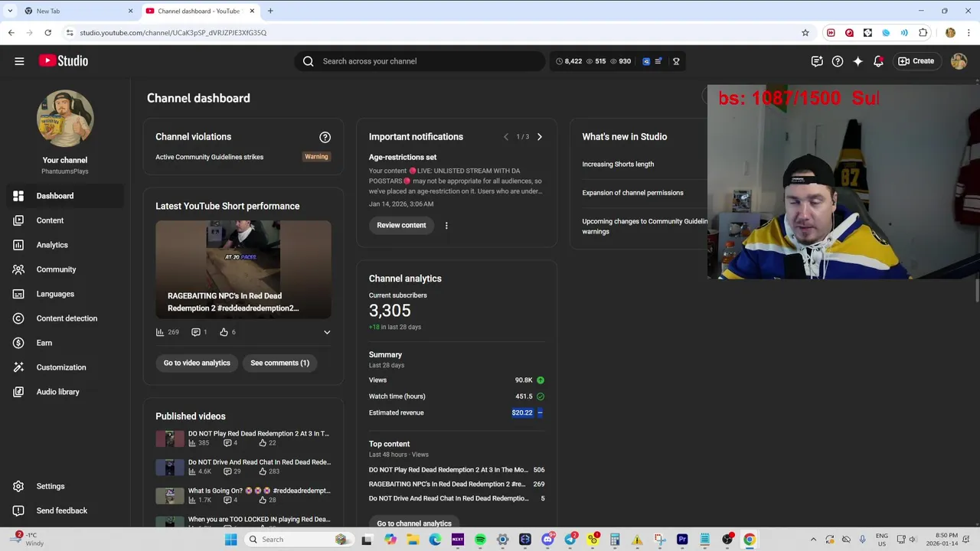The image size is (980, 551).
Task: Focus the Search across your channel field
Action: (x=420, y=61)
